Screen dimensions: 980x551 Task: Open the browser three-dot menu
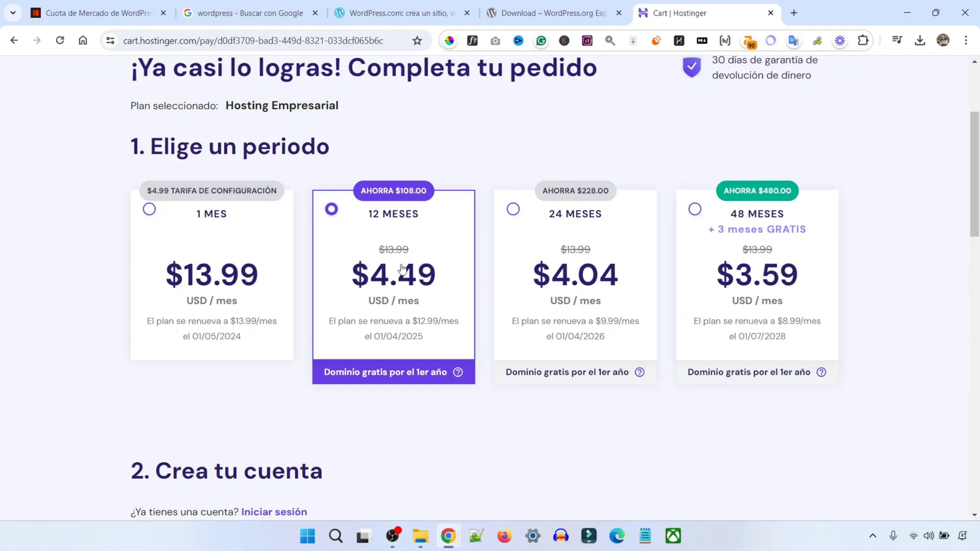click(967, 40)
